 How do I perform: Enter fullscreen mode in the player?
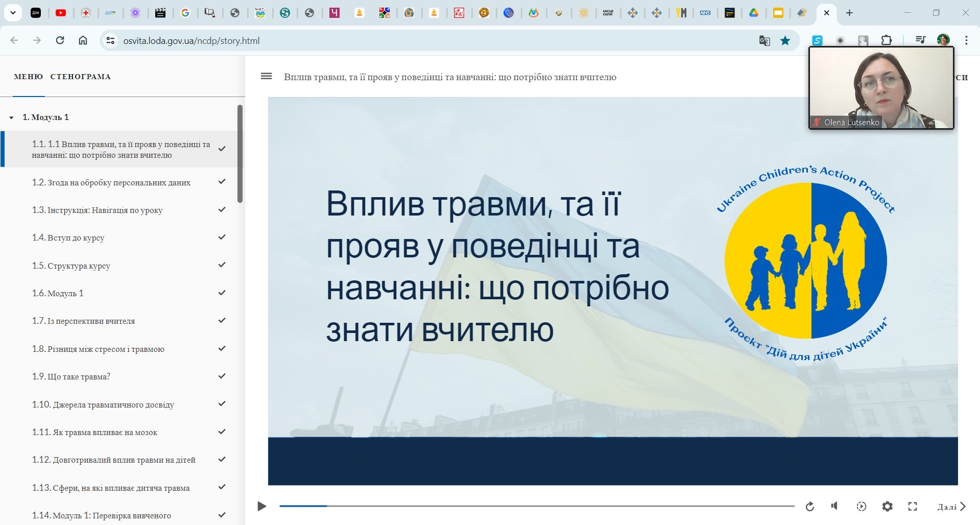pyautogui.click(x=913, y=507)
